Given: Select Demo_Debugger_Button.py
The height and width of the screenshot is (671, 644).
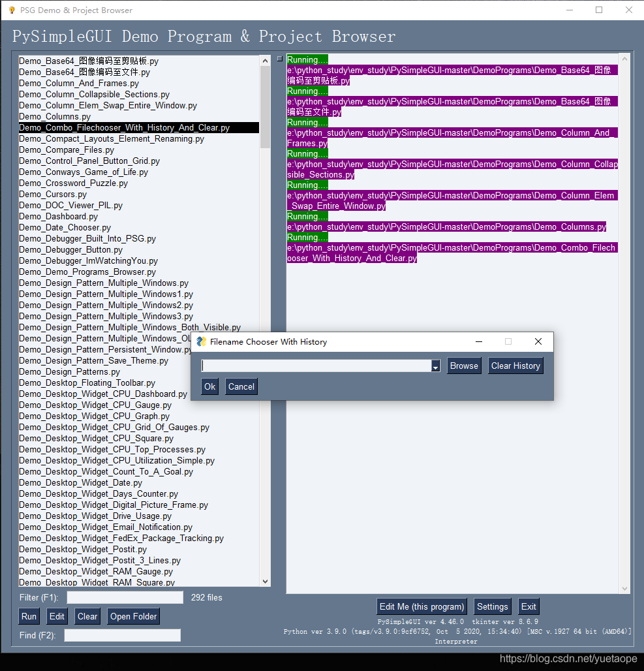Looking at the screenshot, I should tap(138, 251).
